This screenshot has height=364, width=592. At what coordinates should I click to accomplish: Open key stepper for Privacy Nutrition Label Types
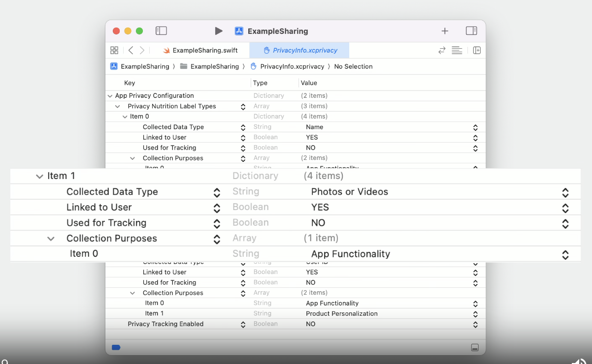pyautogui.click(x=243, y=107)
